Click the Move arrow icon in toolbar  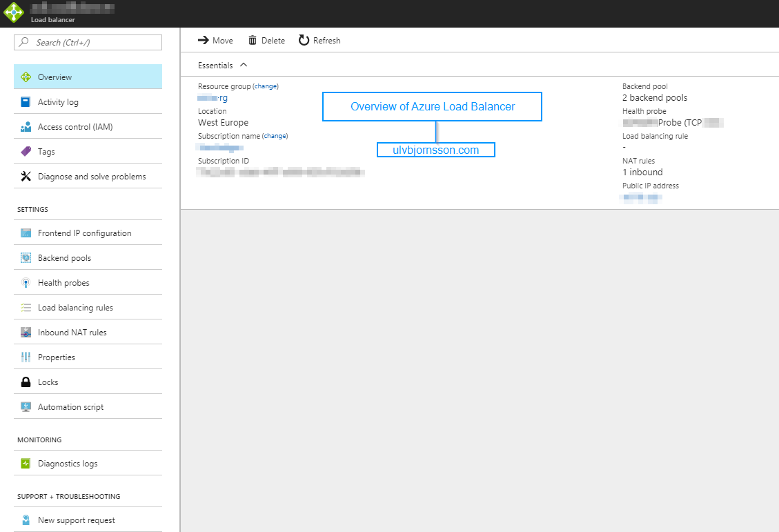[x=203, y=40]
